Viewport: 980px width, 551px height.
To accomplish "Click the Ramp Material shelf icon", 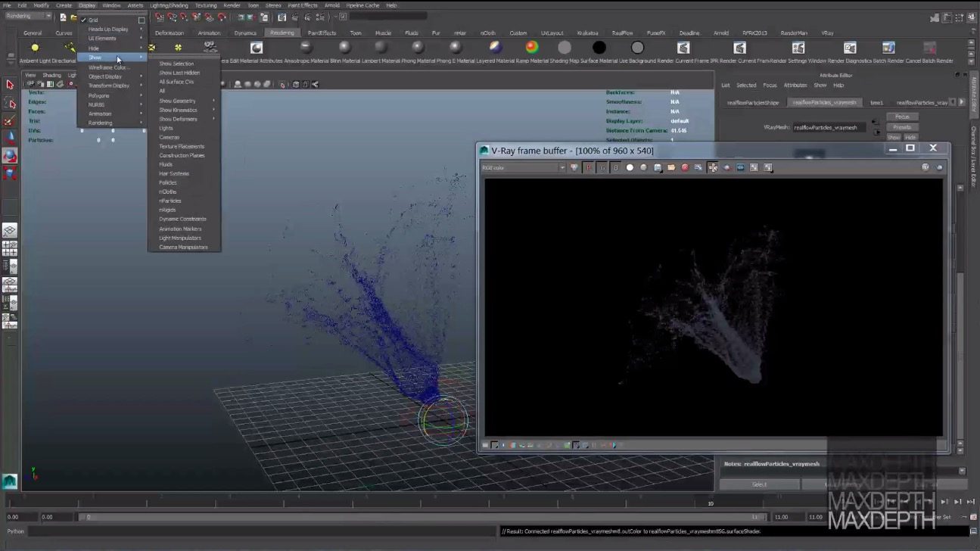I will [x=532, y=48].
